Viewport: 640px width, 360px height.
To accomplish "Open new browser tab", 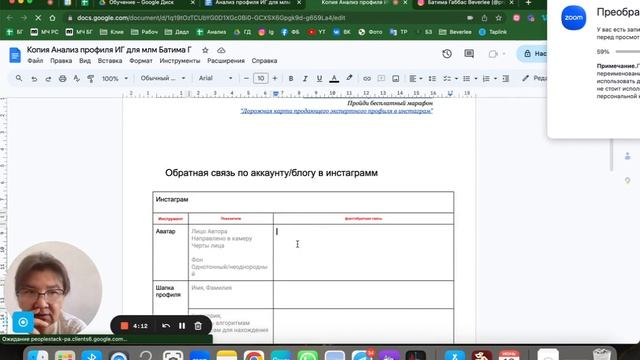I will click(x=528, y=3).
